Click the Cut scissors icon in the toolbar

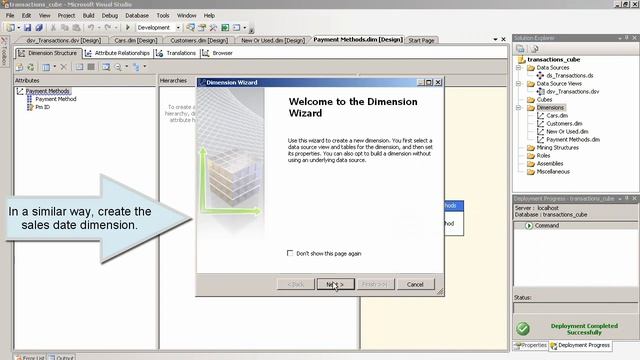(x=53, y=28)
